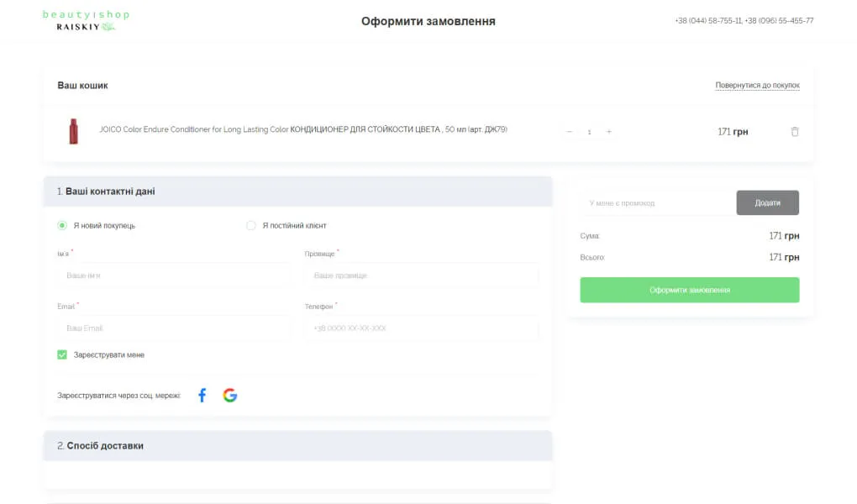Focus the surname "Прізвище" input field

coord(422,276)
